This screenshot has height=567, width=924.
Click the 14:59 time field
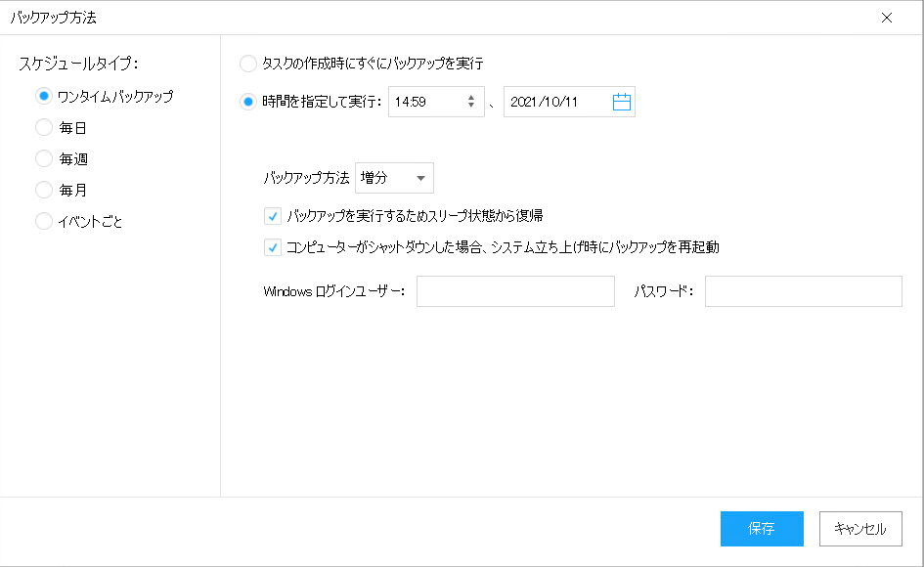(436, 102)
